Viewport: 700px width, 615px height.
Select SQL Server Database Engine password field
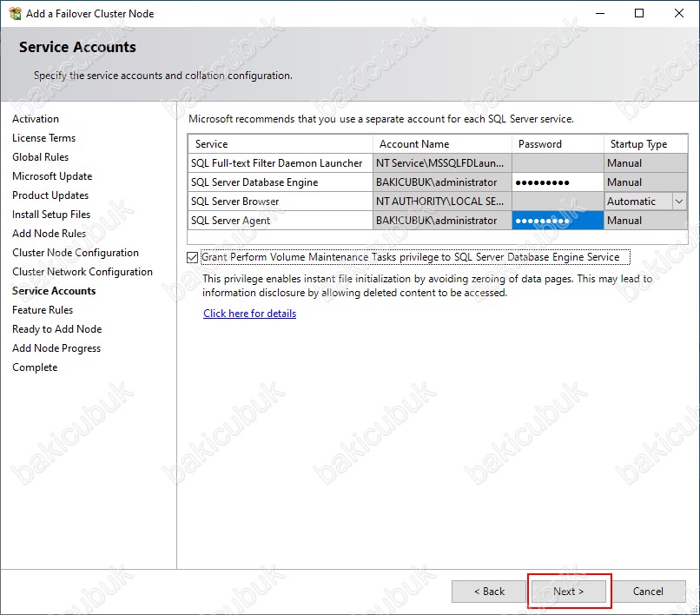coord(558,182)
